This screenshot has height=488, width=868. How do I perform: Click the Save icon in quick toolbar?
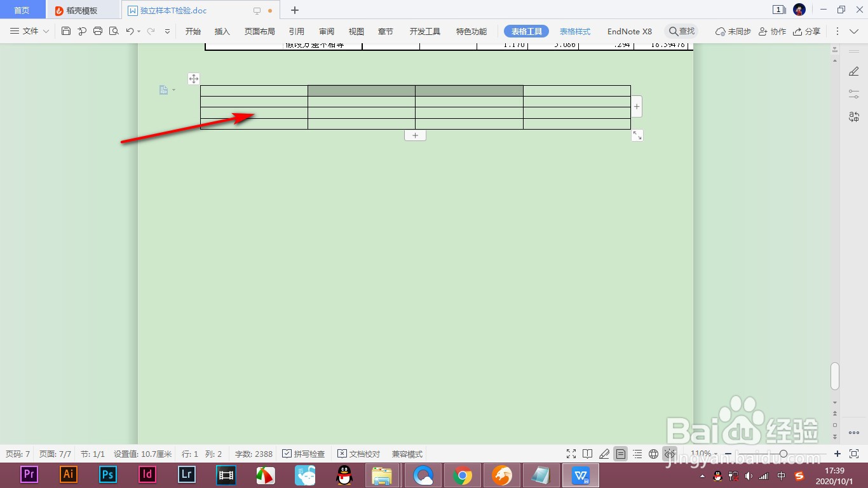[x=66, y=31]
